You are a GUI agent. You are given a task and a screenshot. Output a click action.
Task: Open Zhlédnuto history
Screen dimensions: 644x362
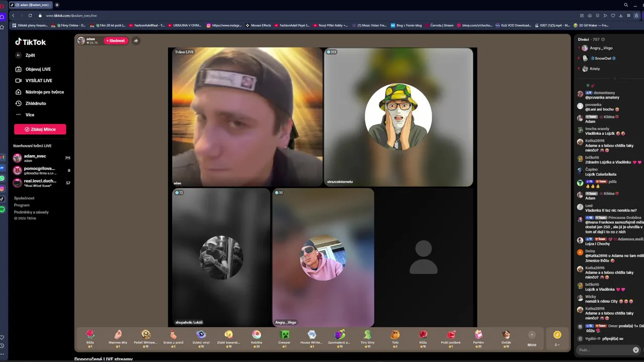[31, 104]
